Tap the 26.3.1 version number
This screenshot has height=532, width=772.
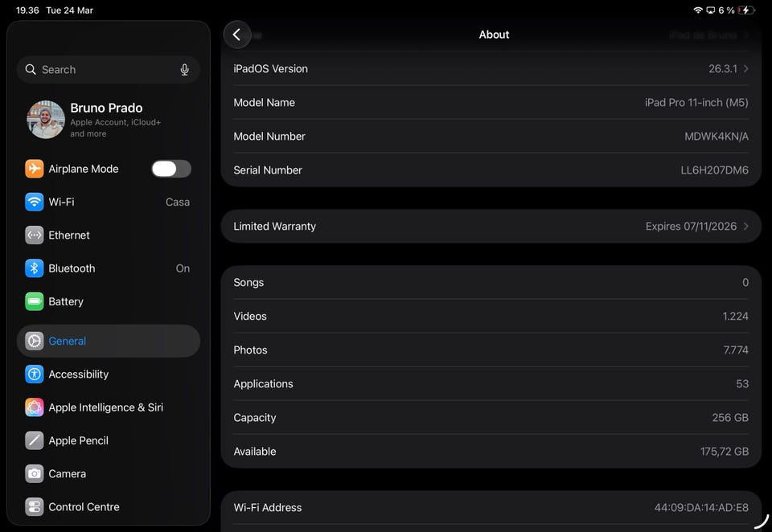723,69
